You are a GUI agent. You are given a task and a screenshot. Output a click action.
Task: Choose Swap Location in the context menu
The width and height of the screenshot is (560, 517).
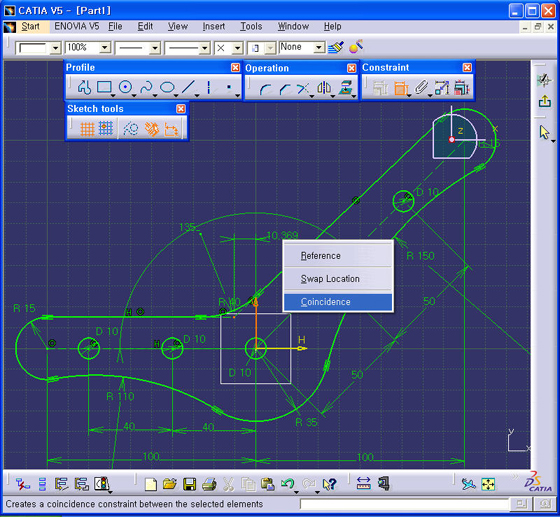(338, 279)
